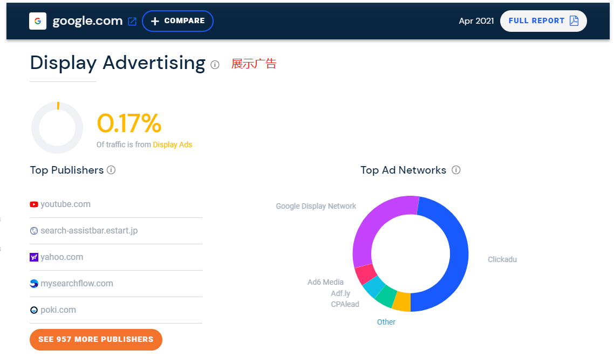Open the youtube.com publisher link
This screenshot has width=614, height=364.
tap(65, 204)
